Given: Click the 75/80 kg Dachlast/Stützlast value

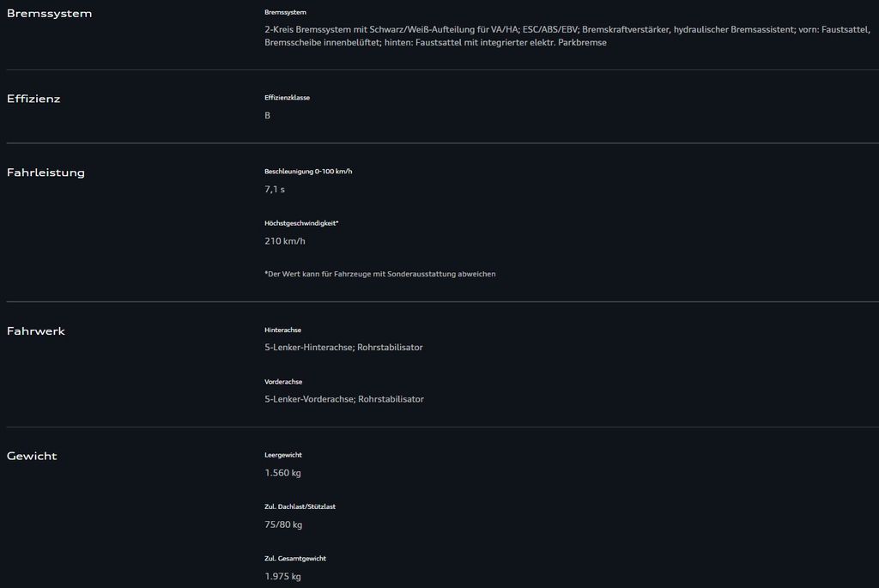Looking at the screenshot, I should pyautogui.click(x=283, y=524).
